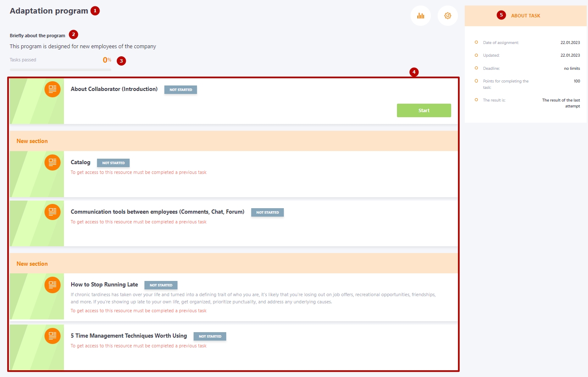Viewport: 588px width, 377px height.
Task: Click the 5 Time Management Techniques document icon
Action: pyautogui.click(x=53, y=336)
